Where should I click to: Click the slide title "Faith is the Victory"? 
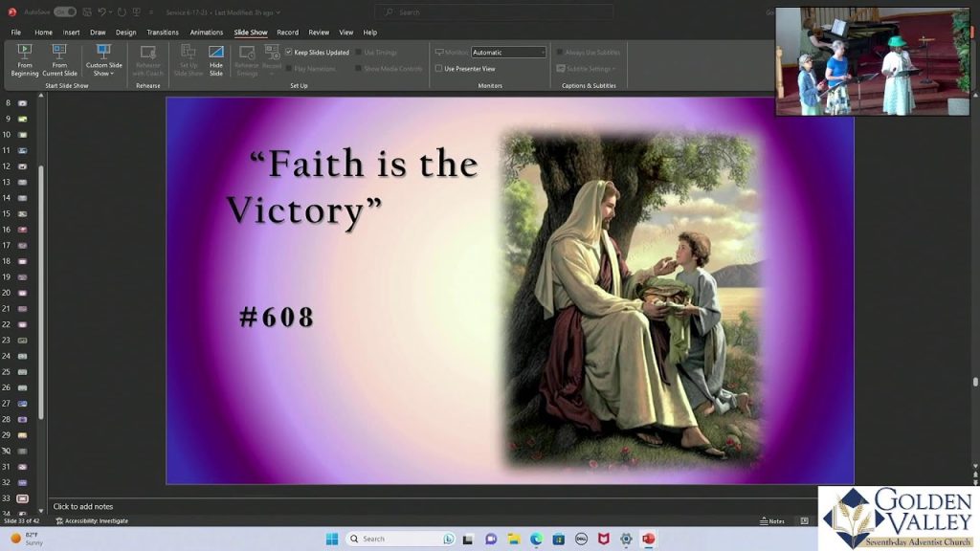tap(352, 187)
